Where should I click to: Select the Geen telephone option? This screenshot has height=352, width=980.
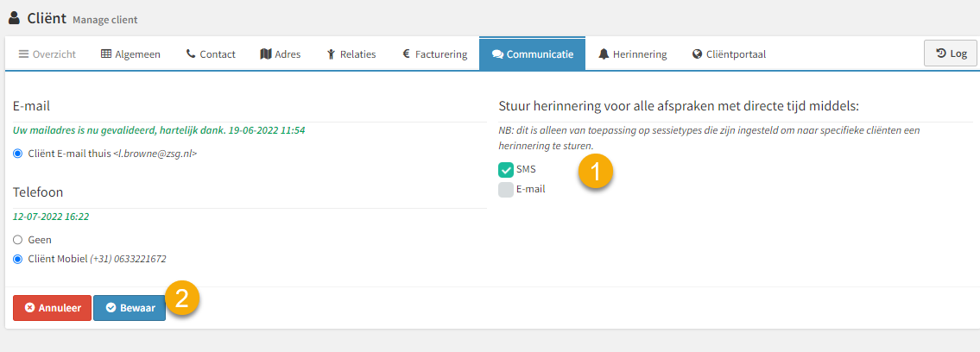17,240
